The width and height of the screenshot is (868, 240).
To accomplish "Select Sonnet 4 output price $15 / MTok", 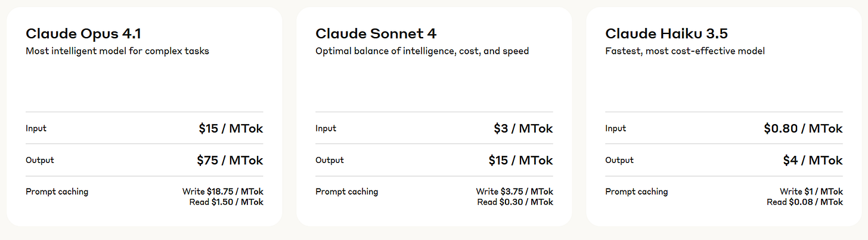I will coord(520,161).
